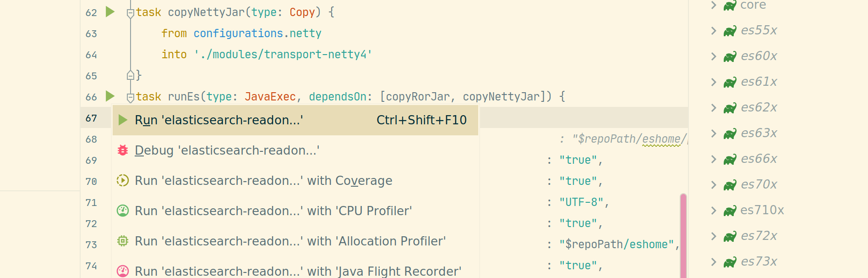
Task: Click 'JavaExec' type on line 66
Action: pos(270,97)
